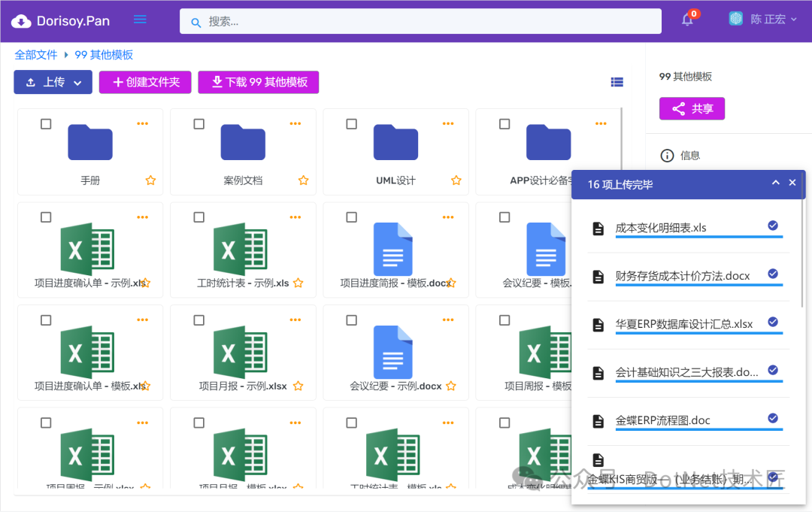Open more options for 项目进度简报 - 模板.docx
Screen dimensions: 812x512
448,217
